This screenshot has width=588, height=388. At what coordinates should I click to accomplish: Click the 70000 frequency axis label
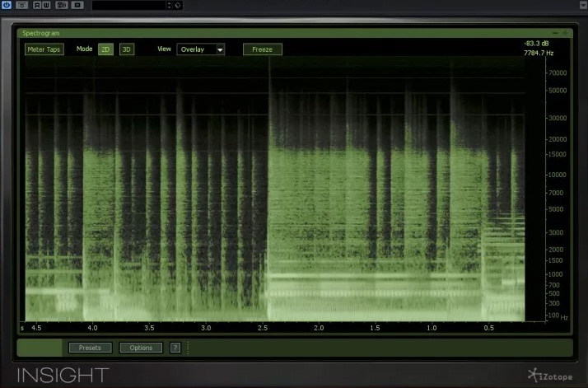pos(558,72)
